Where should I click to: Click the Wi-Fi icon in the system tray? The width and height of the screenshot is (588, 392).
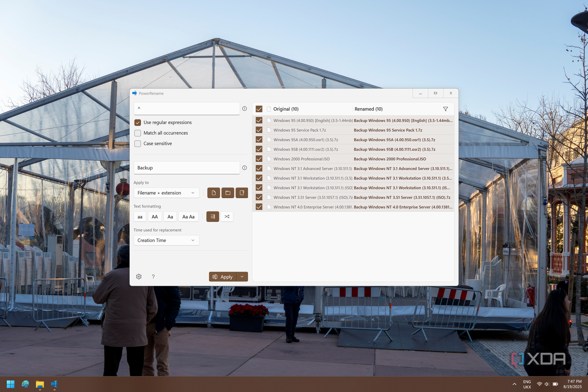point(540,384)
